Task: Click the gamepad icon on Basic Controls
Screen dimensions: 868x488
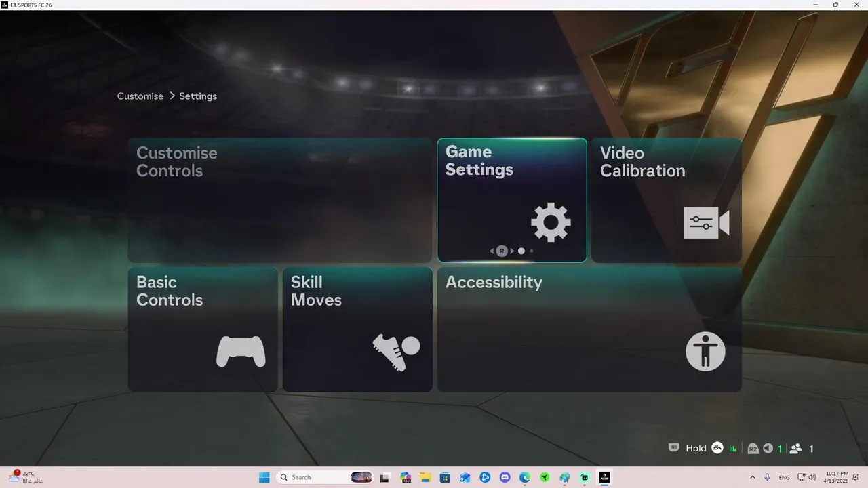Action: 241,352
